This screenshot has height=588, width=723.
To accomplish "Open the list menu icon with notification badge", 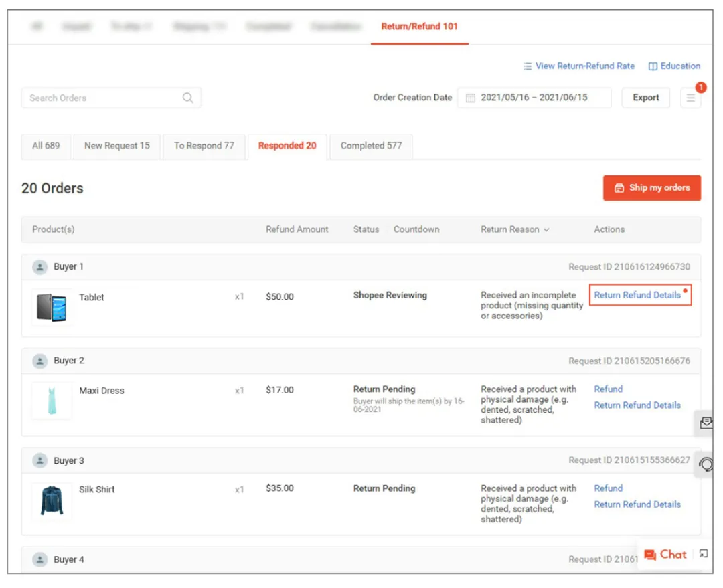I will point(690,98).
